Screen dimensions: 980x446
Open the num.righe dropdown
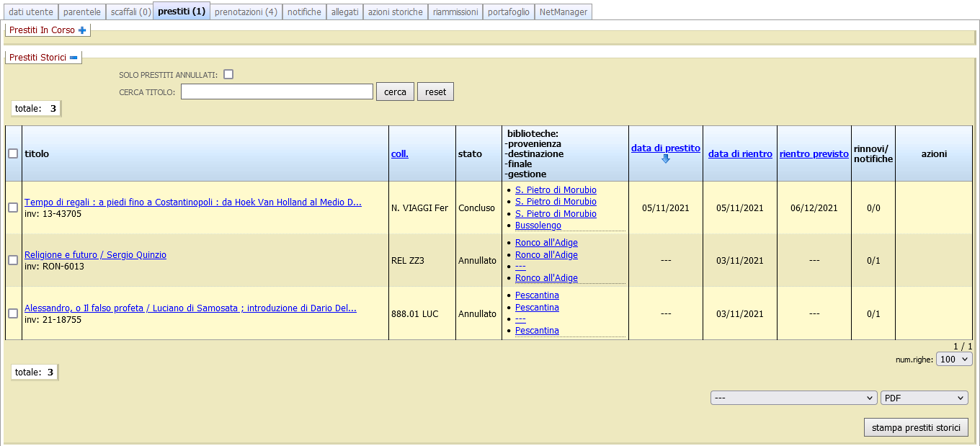pyautogui.click(x=954, y=358)
